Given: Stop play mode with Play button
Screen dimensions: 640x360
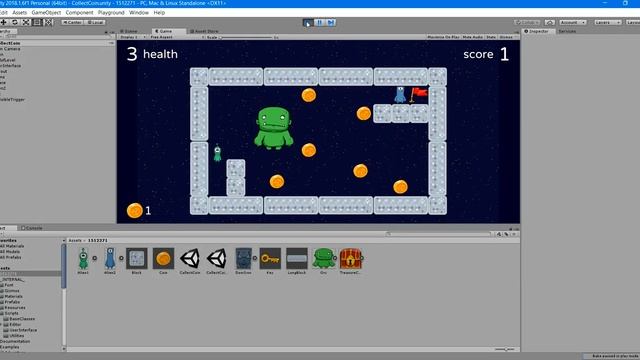Looking at the screenshot, I should point(308,23).
